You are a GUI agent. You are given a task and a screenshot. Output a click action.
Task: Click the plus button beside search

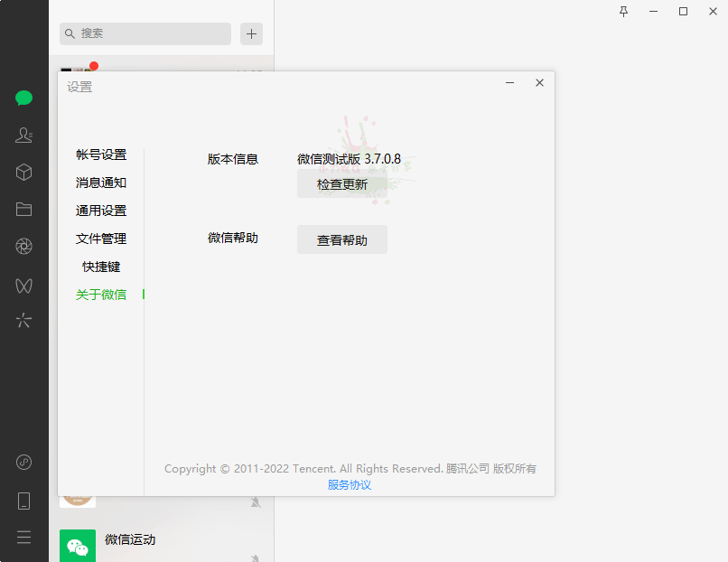coord(251,34)
